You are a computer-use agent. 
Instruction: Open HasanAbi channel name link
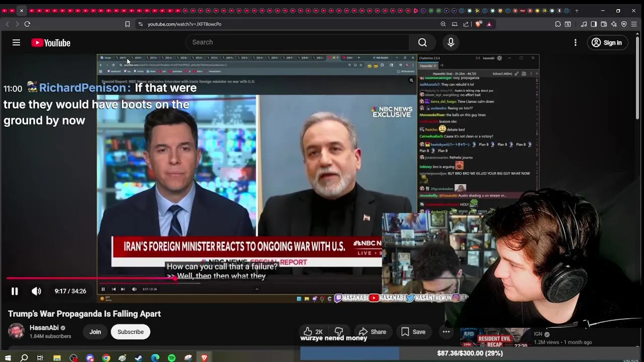(44, 328)
